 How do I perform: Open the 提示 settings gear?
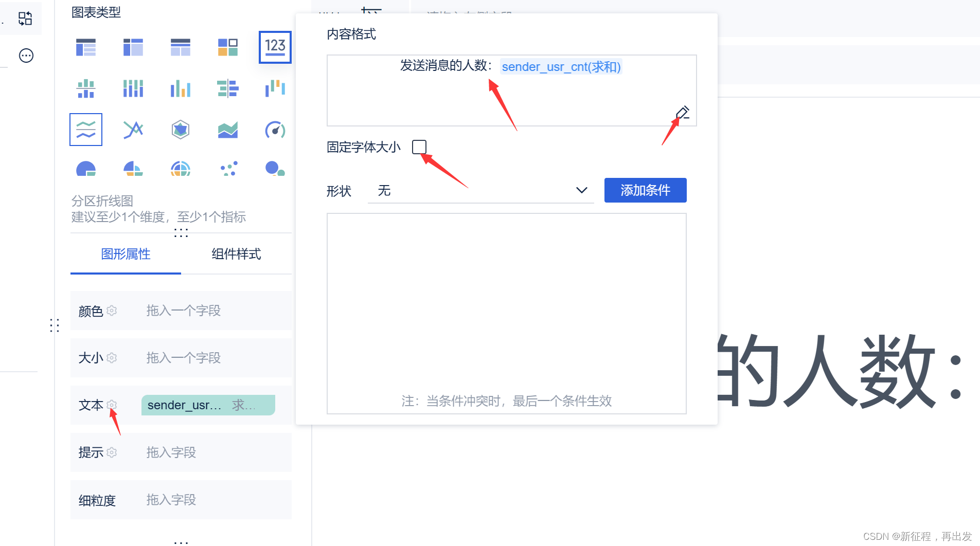[112, 452]
